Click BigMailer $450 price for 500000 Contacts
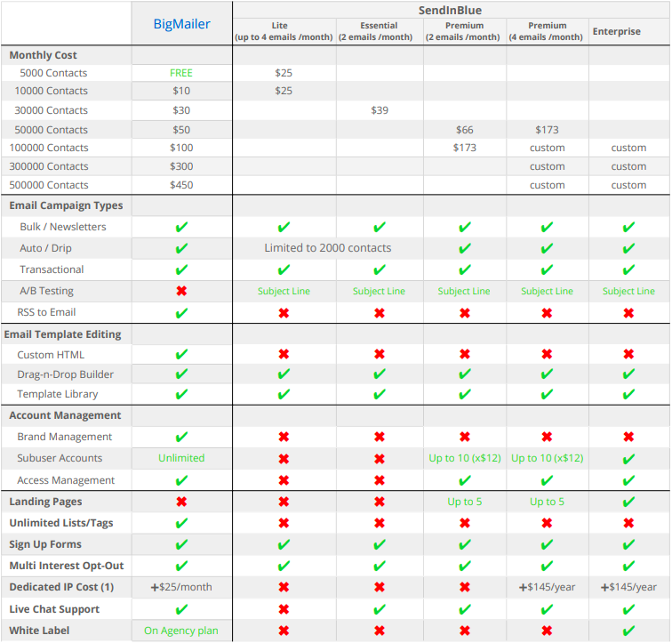Screen dimensions: 672x643 (x=181, y=185)
